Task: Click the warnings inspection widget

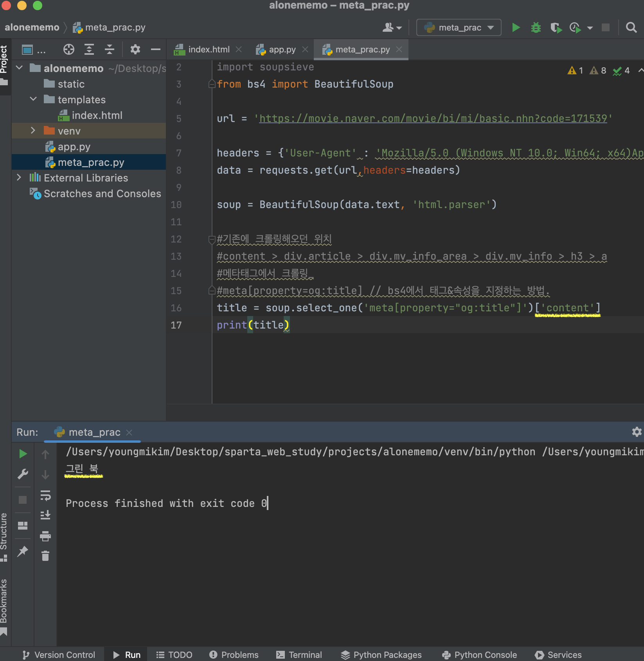Action: [599, 70]
